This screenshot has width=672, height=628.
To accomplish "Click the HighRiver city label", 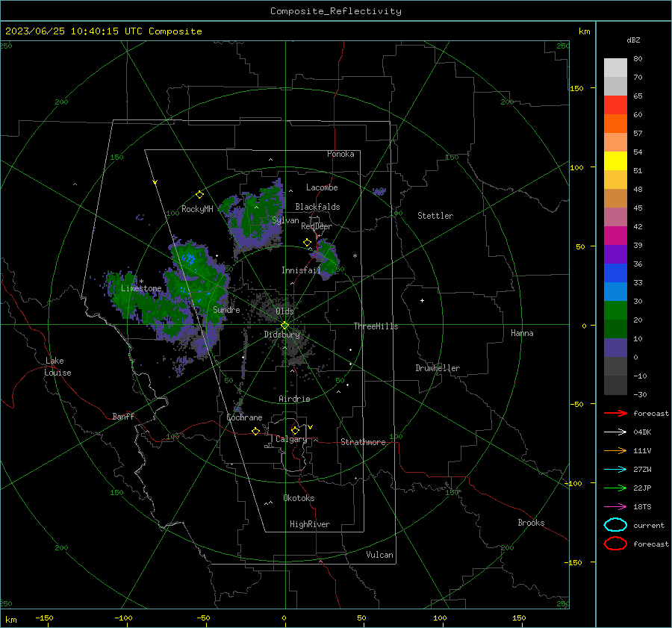I will point(310,524).
